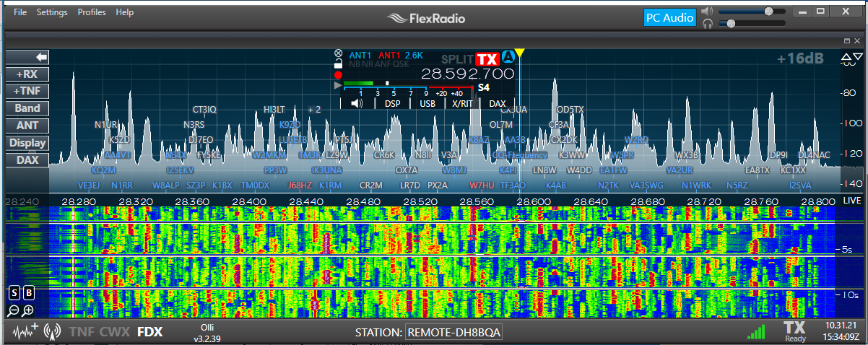
Task: Open the USB mode tab
Action: pos(428,103)
